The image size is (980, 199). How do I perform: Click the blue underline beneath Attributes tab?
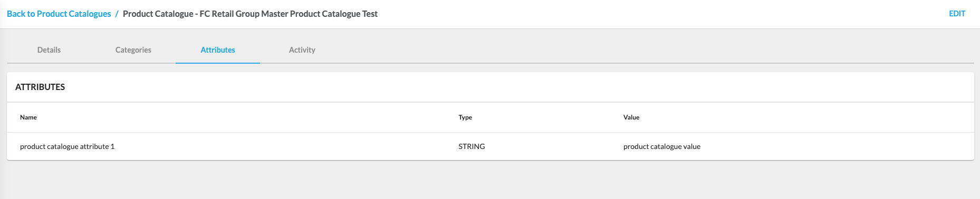218,63
